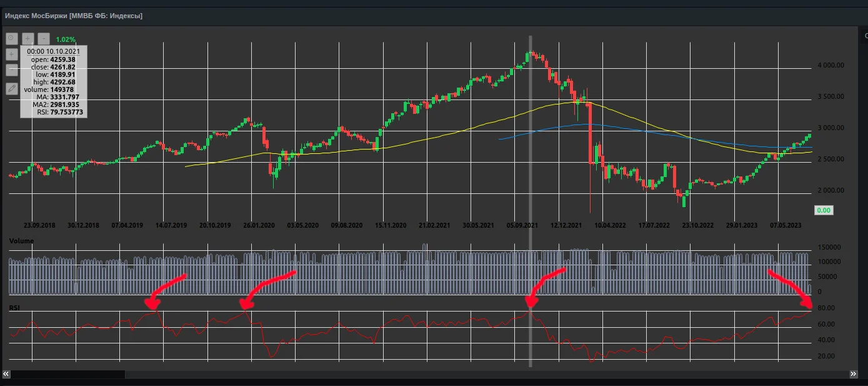This screenshot has width=868, height=386.
Task: Click the 20.10.2019 date label
Action: pos(216,225)
